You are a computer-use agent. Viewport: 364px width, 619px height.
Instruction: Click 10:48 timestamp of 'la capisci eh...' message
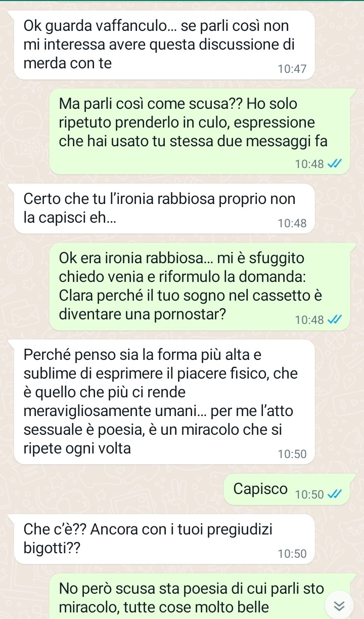tap(292, 223)
